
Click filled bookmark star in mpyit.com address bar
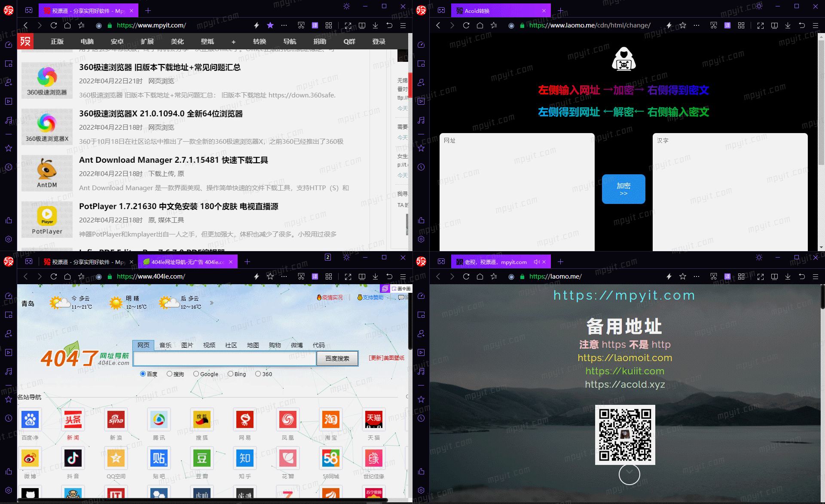tap(270, 25)
